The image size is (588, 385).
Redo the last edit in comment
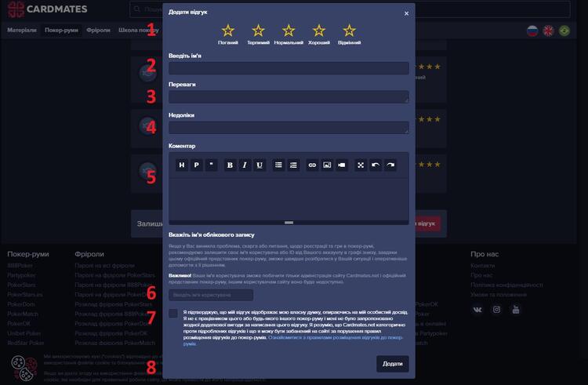390,165
